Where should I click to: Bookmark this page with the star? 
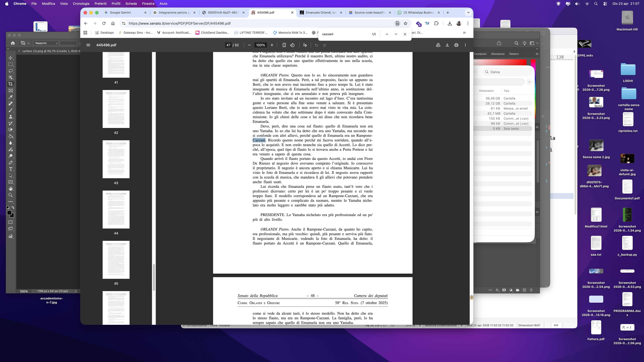(x=406, y=23)
